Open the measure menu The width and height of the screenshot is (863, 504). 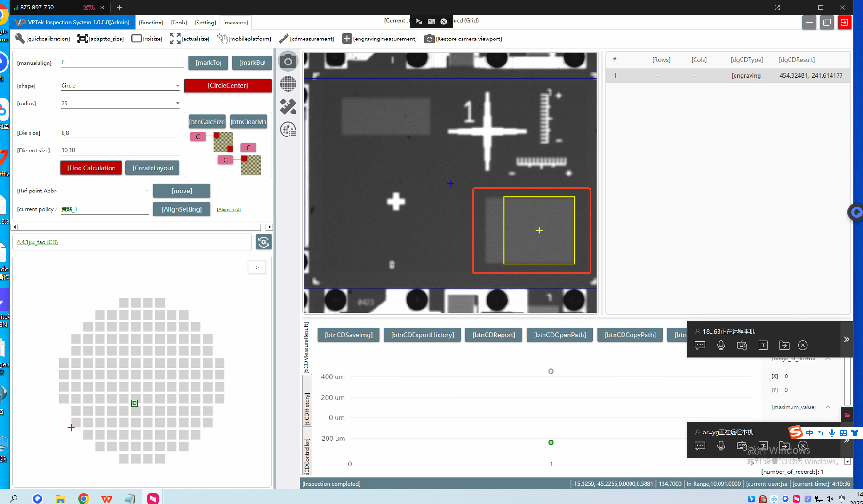235,22
